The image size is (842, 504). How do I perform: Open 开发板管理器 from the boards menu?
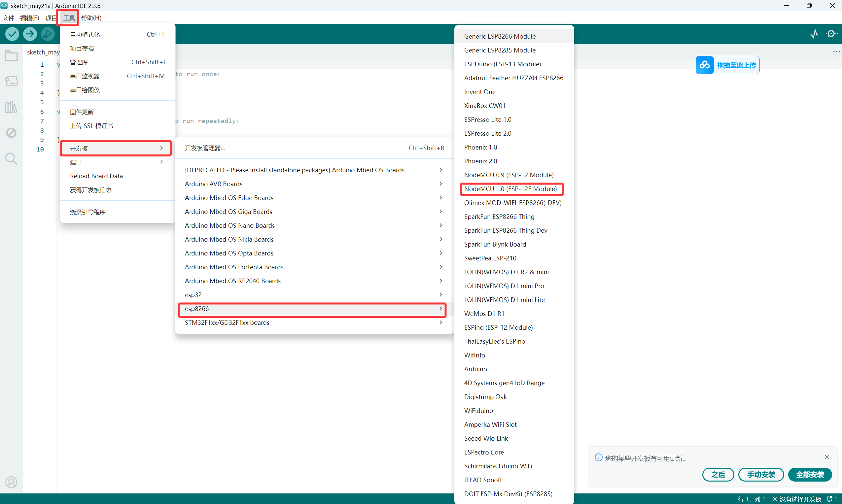tap(205, 148)
